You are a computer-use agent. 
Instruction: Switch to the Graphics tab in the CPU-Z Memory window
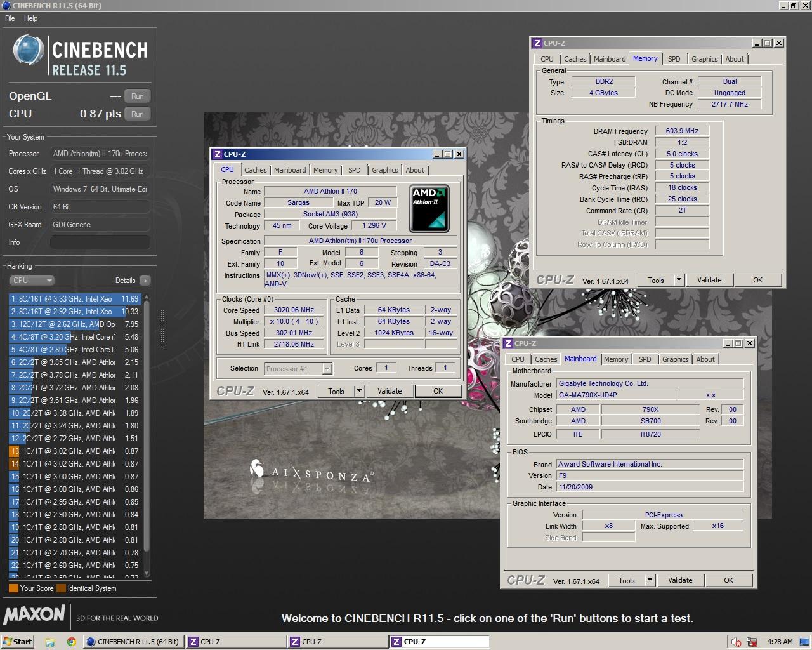coord(705,59)
